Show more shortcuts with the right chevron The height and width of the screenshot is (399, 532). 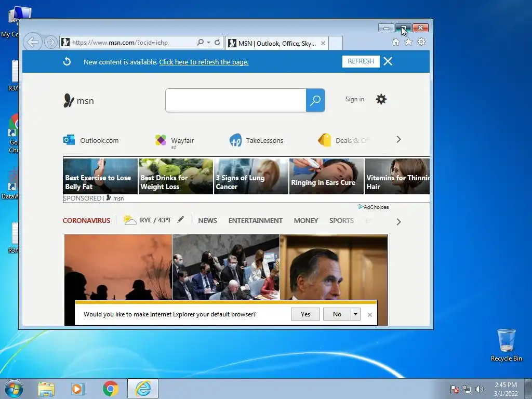coord(398,139)
